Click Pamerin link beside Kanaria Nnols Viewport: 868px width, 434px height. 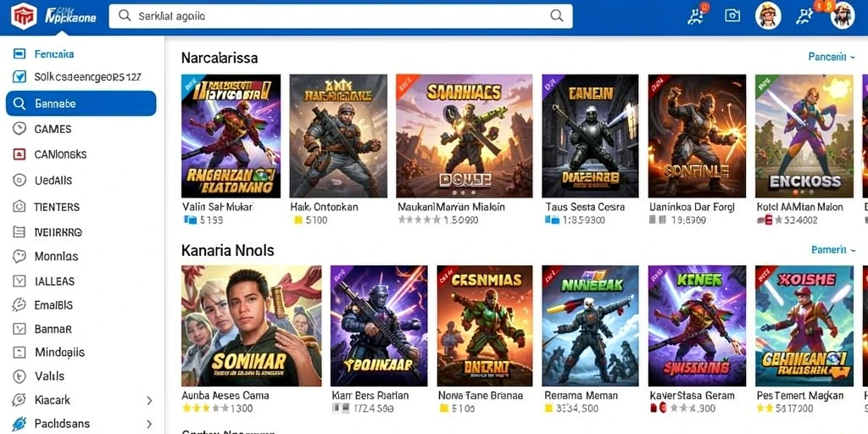829,250
